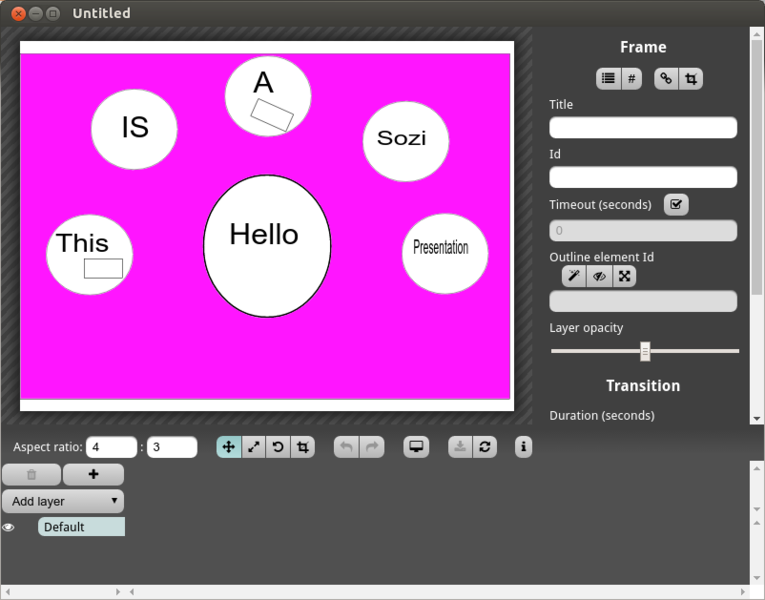The height and width of the screenshot is (600, 765).
Task: Click the Title input field
Action: (643, 128)
